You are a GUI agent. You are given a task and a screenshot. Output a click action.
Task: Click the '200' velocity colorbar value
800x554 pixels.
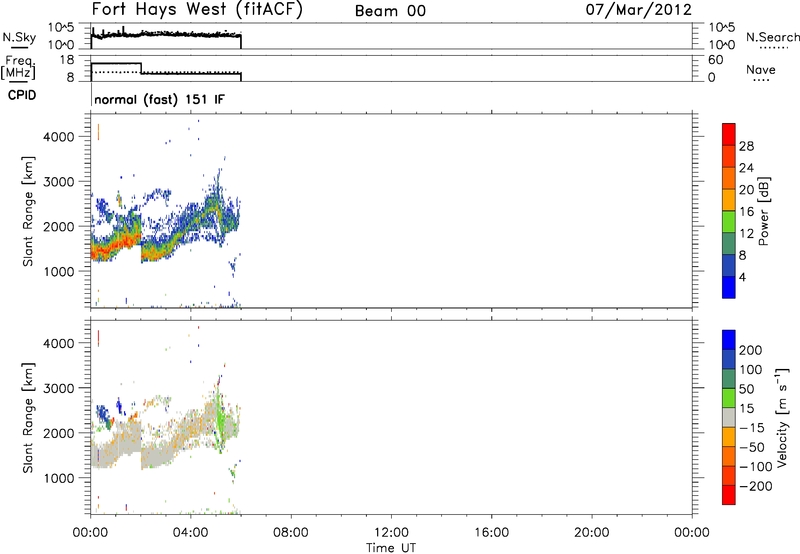(x=751, y=350)
